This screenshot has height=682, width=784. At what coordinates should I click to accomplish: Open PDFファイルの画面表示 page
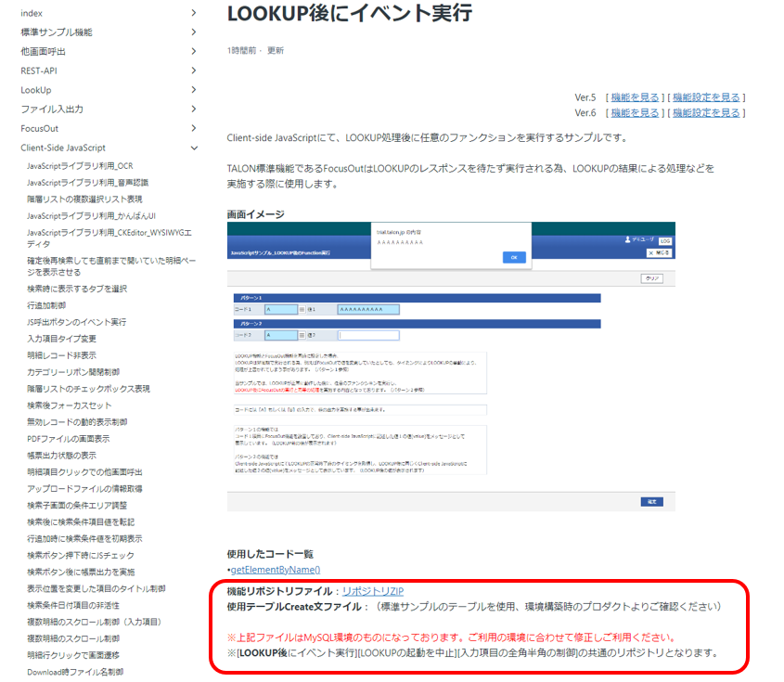68,439
